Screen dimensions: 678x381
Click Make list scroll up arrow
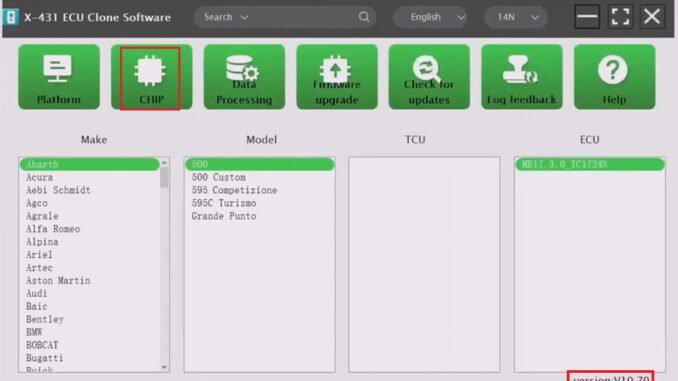(x=164, y=163)
